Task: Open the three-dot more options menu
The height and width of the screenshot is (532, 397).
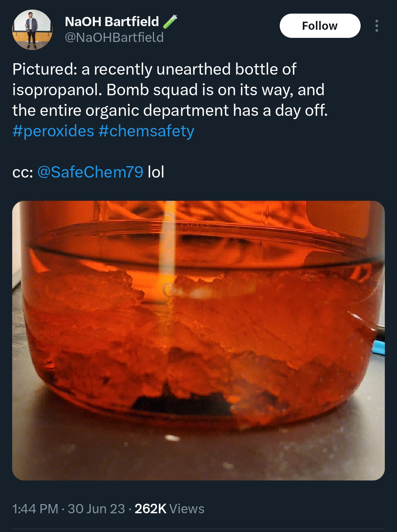Action: [x=376, y=26]
